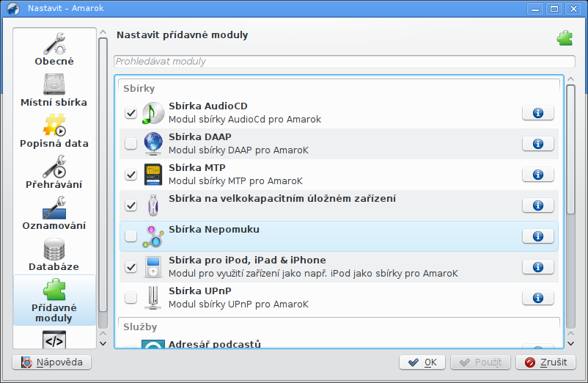The image size is (588, 383).
Task: Disable the velkokapacitním úložném zařízení module
Action: pos(131,205)
